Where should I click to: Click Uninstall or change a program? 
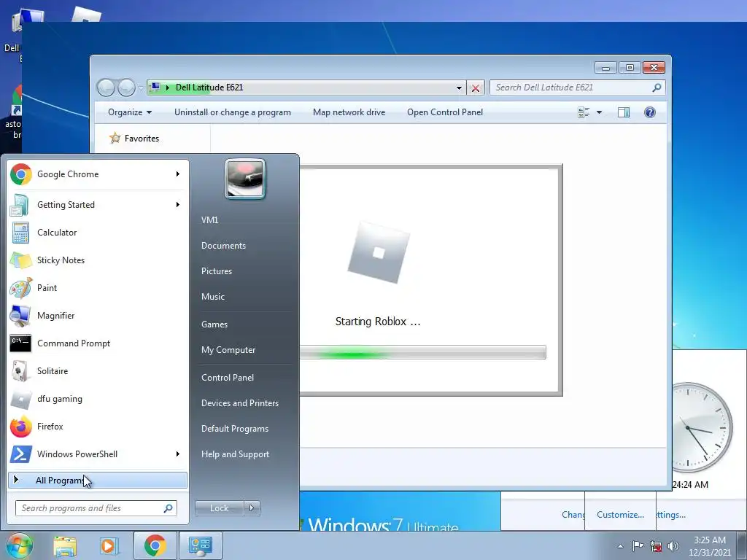(x=233, y=112)
